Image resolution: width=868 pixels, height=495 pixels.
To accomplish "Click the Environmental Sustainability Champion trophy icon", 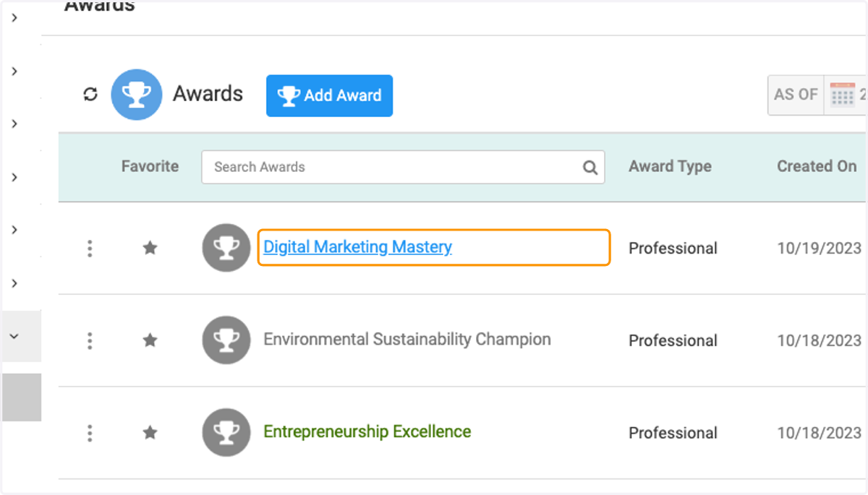I will click(x=226, y=340).
